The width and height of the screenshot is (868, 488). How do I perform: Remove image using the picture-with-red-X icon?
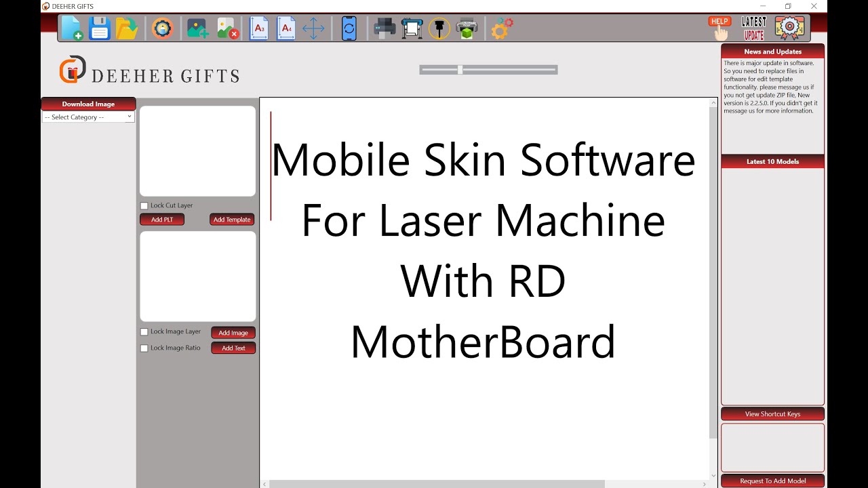pos(228,28)
